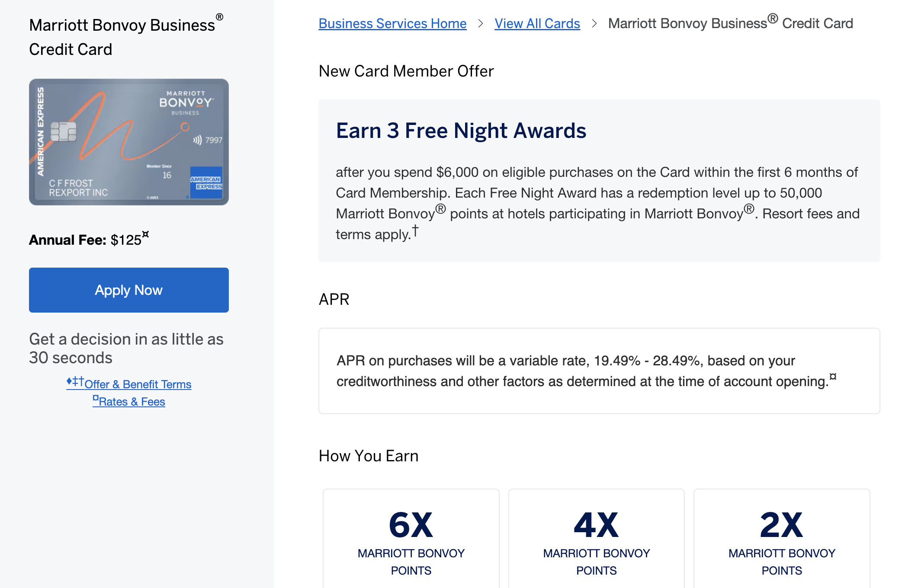Click the American Express logo on the card
905x588 pixels.
206,182
